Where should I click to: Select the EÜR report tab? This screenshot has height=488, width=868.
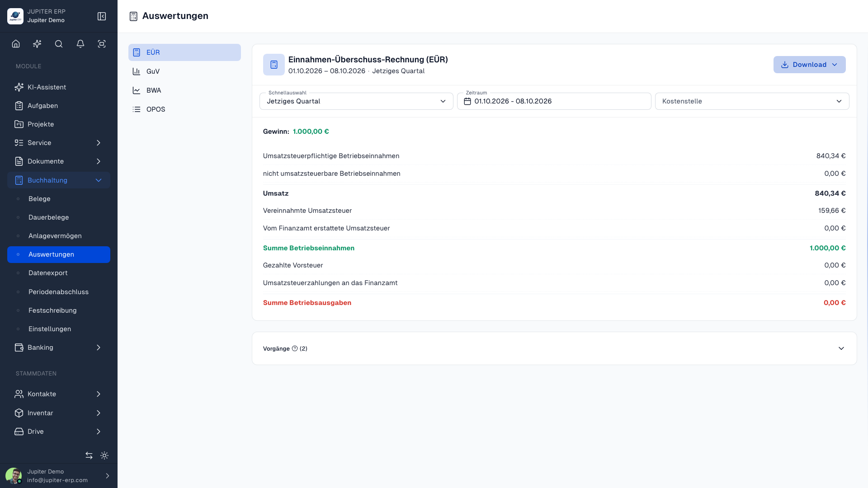coord(184,52)
